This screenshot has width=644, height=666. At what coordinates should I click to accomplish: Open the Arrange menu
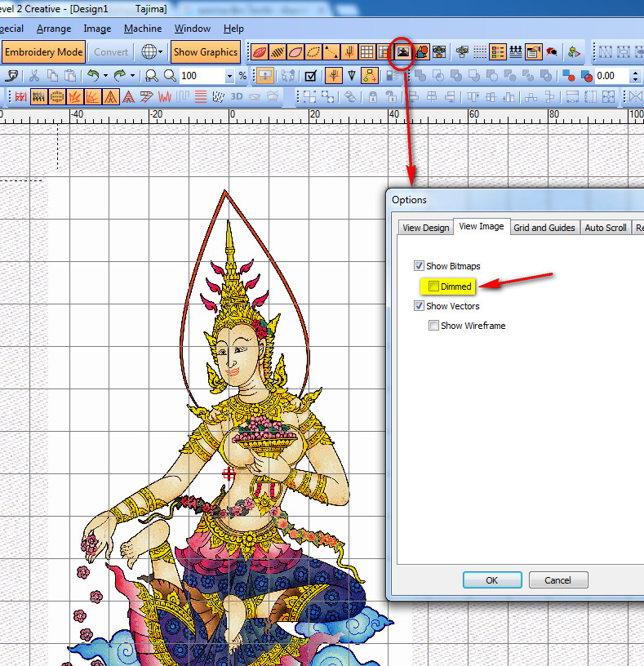[54, 29]
